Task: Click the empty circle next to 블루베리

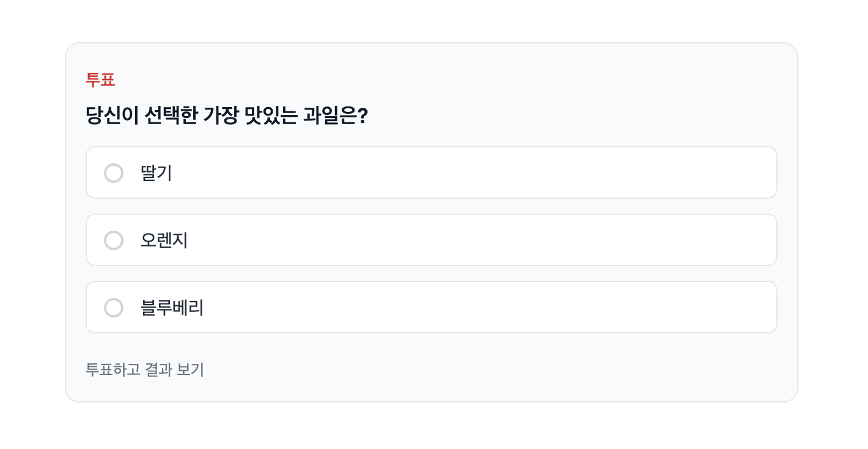Action: coord(114,307)
